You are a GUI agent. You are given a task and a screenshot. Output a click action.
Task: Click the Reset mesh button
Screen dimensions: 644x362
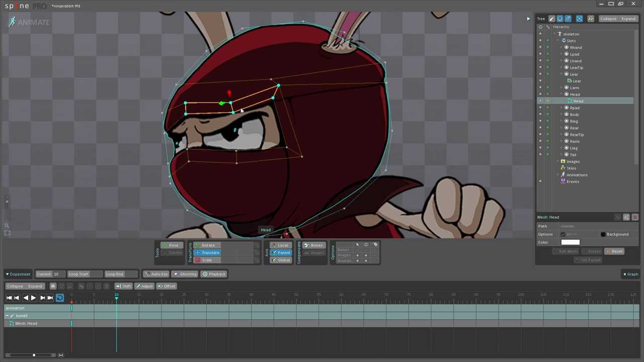[615, 251]
